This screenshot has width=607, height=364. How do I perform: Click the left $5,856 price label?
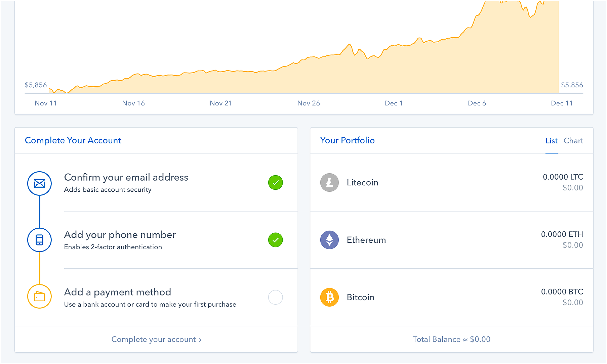tap(36, 85)
